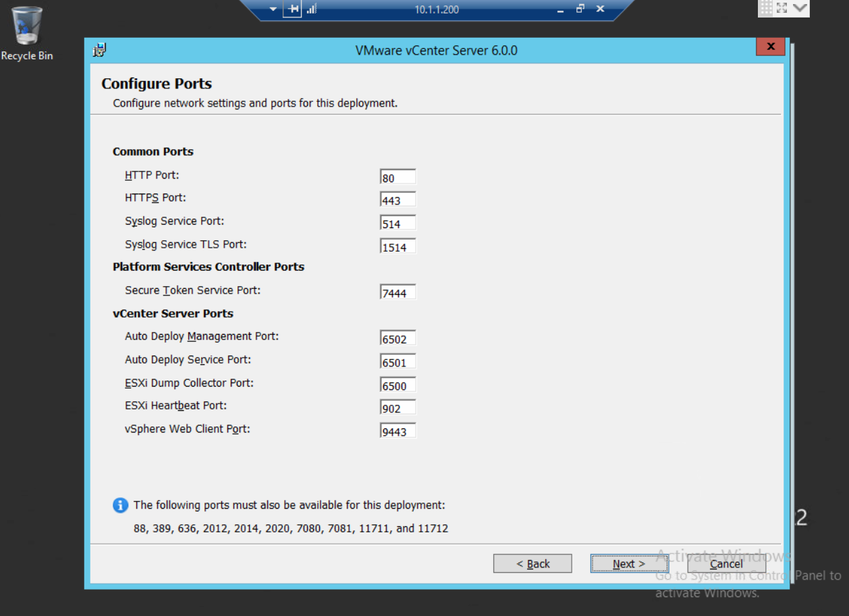Viewport: 849px width, 616px height.
Task: Click the vSphere Web Client Port field
Action: (x=398, y=431)
